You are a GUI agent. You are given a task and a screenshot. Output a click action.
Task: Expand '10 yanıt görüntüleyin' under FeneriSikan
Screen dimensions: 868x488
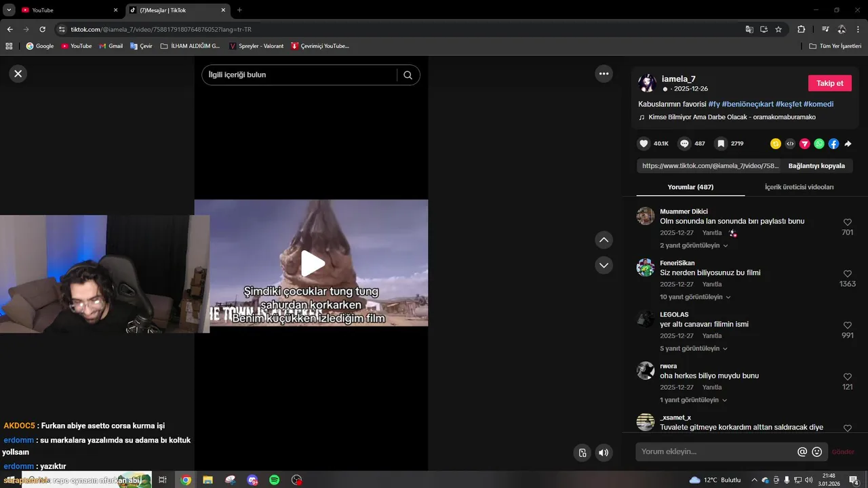tap(695, 297)
